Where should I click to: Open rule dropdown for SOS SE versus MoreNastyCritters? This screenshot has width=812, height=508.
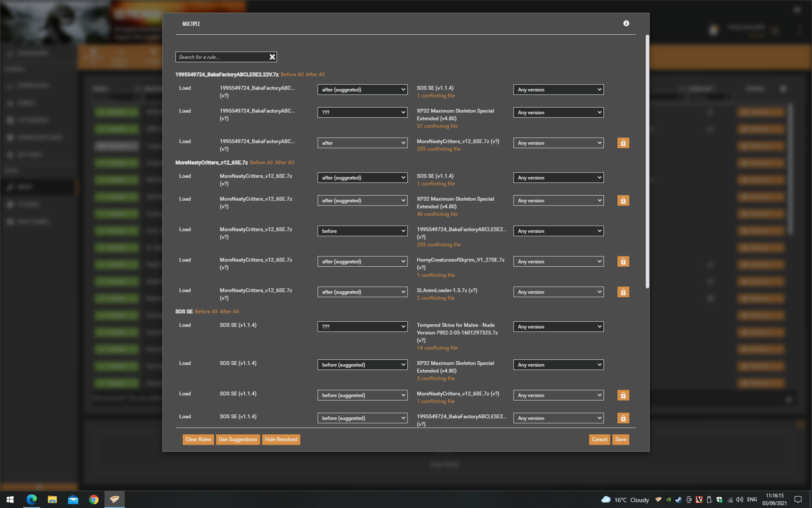pyautogui.click(x=362, y=396)
